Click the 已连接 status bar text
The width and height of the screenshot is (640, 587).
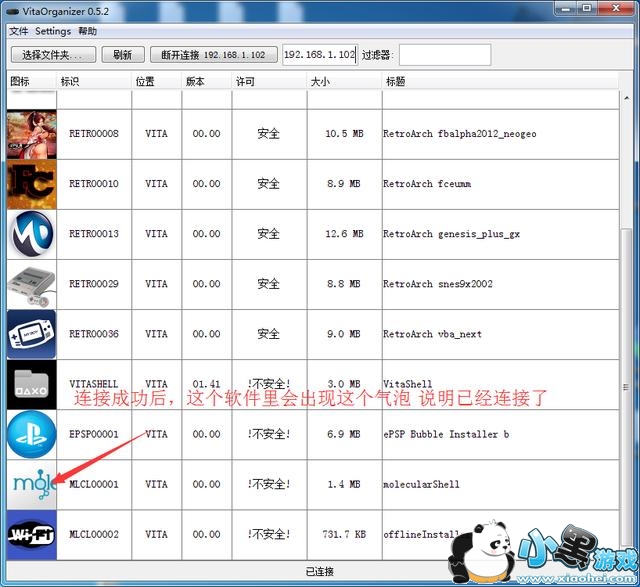click(320, 572)
